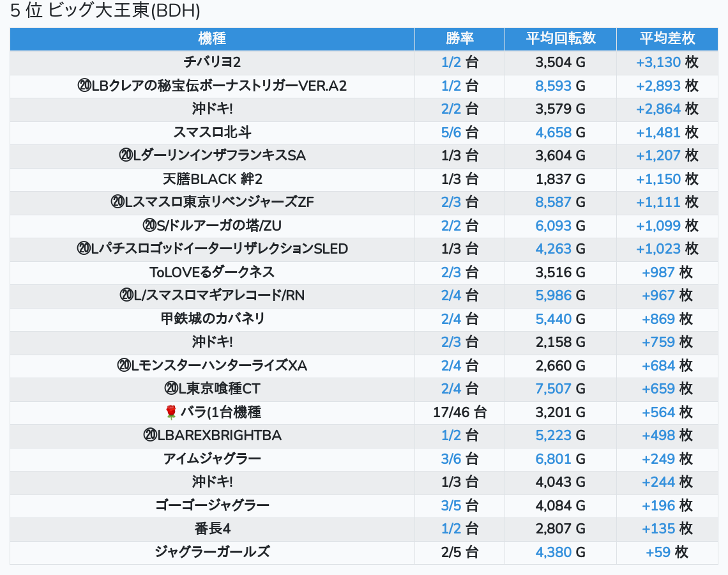Click the +3,130 枚 difference value
Image resolution: width=728 pixels, height=575 pixels.
tap(667, 62)
